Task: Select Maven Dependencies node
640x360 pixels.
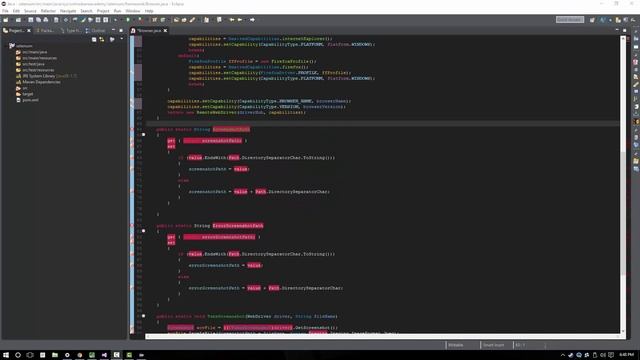Action: click(x=41, y=82)
